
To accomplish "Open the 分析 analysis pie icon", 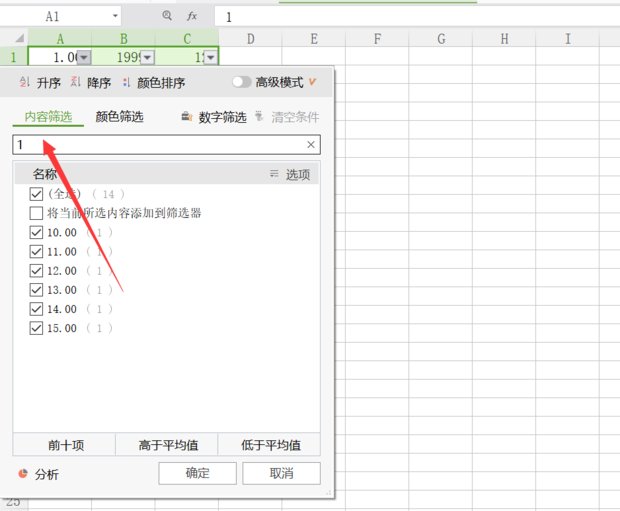I will (x=23, y=473).
